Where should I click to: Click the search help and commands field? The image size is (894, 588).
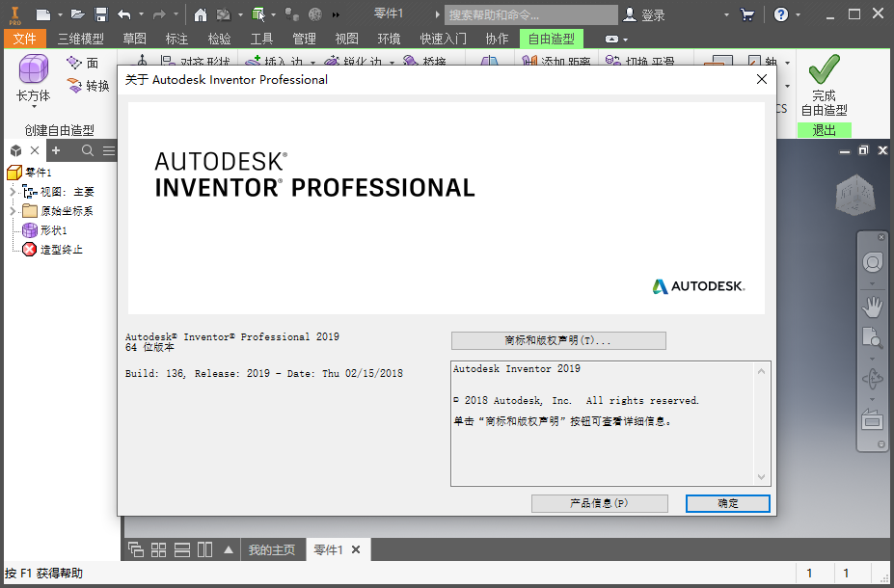click(x=530, y=14)
